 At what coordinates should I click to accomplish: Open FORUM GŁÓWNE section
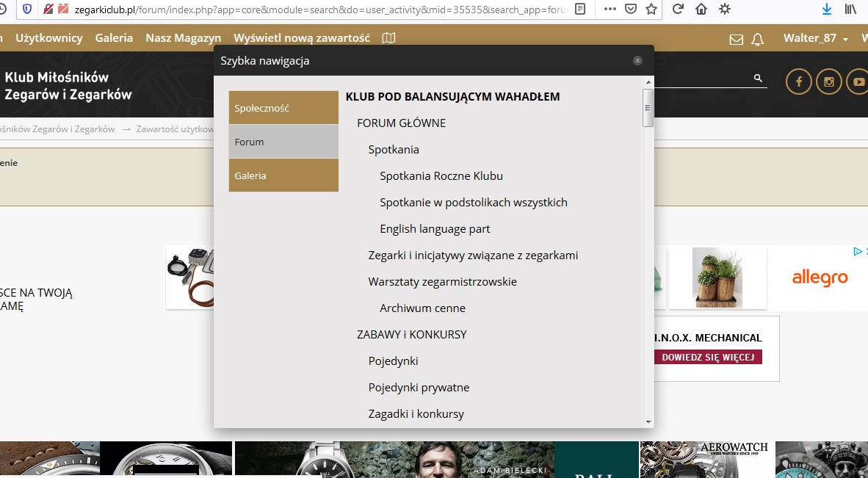click(402, 123)
